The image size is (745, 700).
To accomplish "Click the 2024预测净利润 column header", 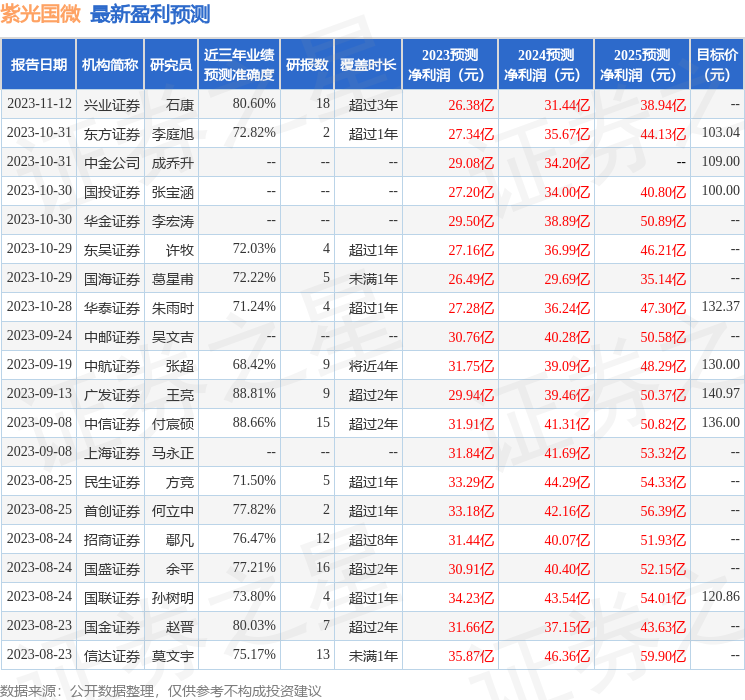I will click(x=546, y=65).
